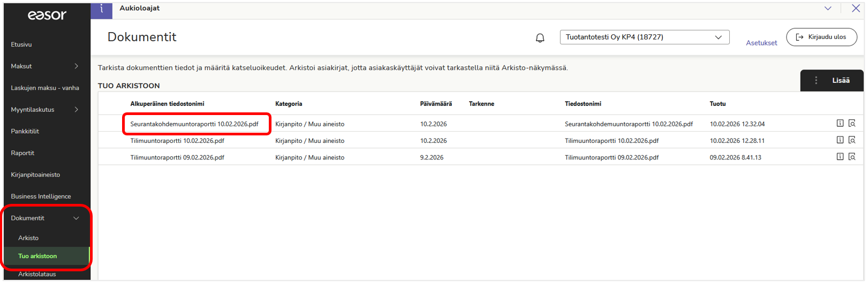Select Arkisto under Dokumentit
This screenshot has height=282, width=868.
click(28, 238)
